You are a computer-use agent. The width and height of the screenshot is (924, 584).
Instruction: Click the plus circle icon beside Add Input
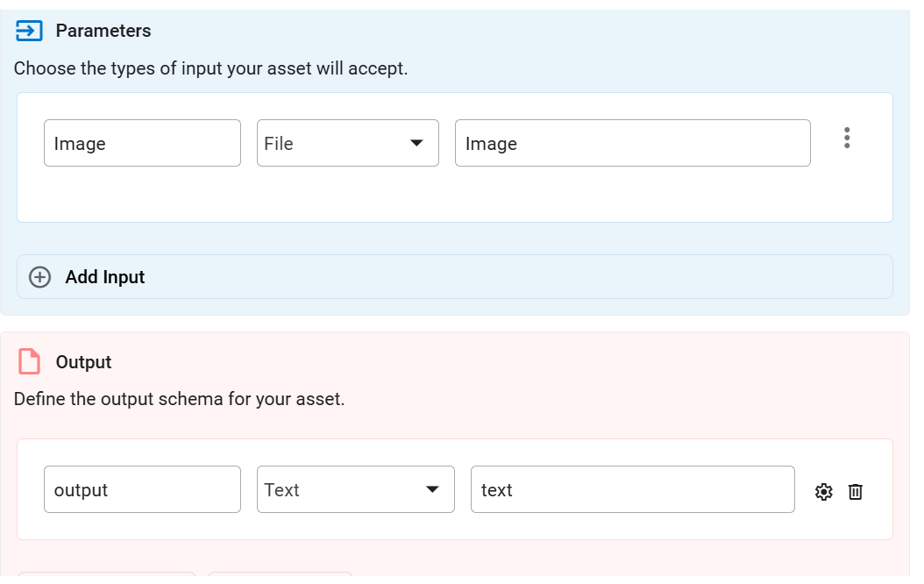coord(40,277)
